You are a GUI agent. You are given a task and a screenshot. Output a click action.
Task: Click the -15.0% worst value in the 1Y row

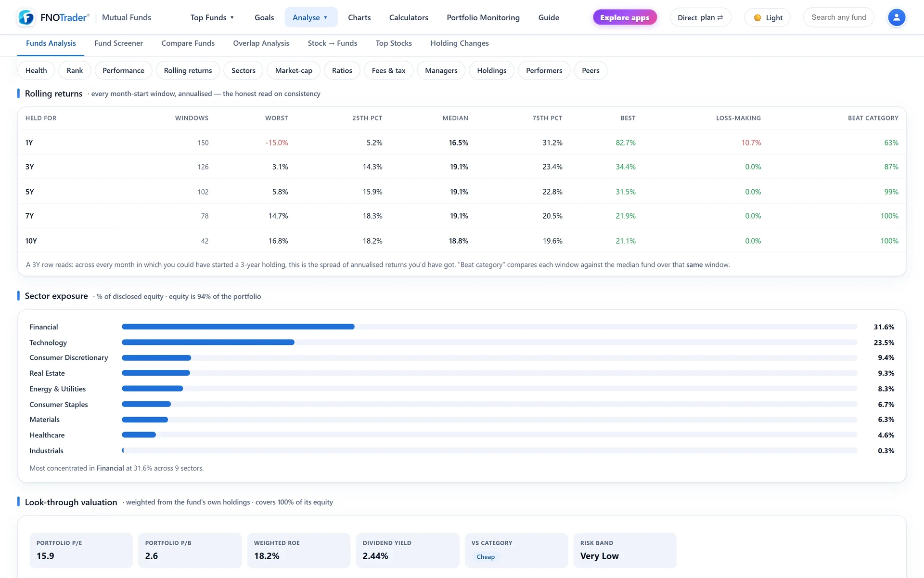tap(277, 143)
